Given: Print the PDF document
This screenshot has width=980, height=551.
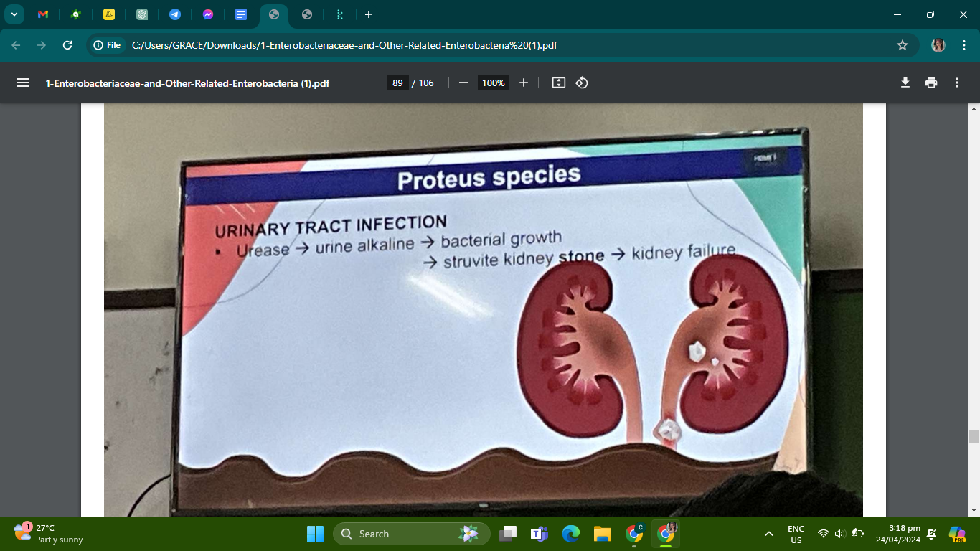Looking at the screenshot, I should coord(931,83).
